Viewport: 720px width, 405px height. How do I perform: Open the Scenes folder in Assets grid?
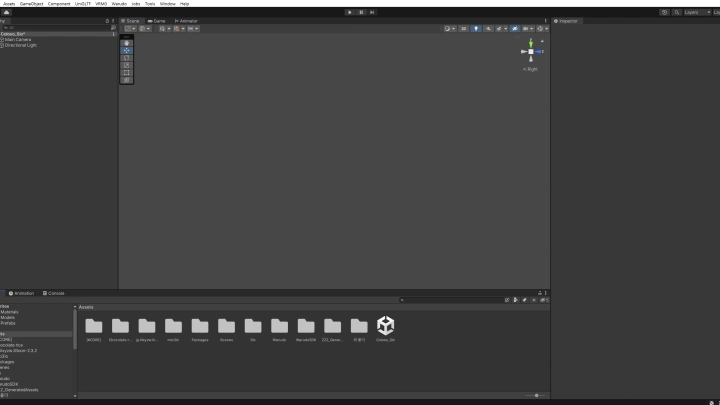click(x=226, y=329)
